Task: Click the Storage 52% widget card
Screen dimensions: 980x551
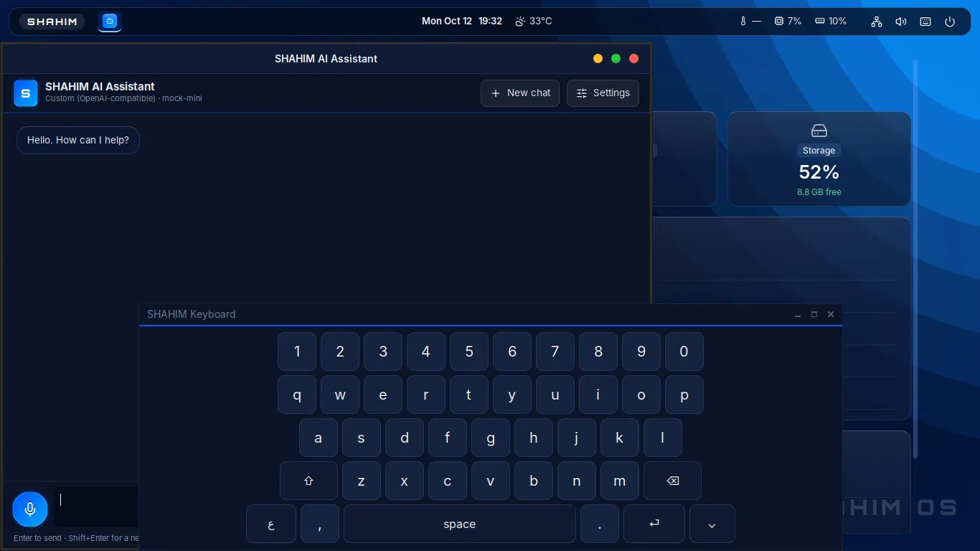Action: coord(819,159)
